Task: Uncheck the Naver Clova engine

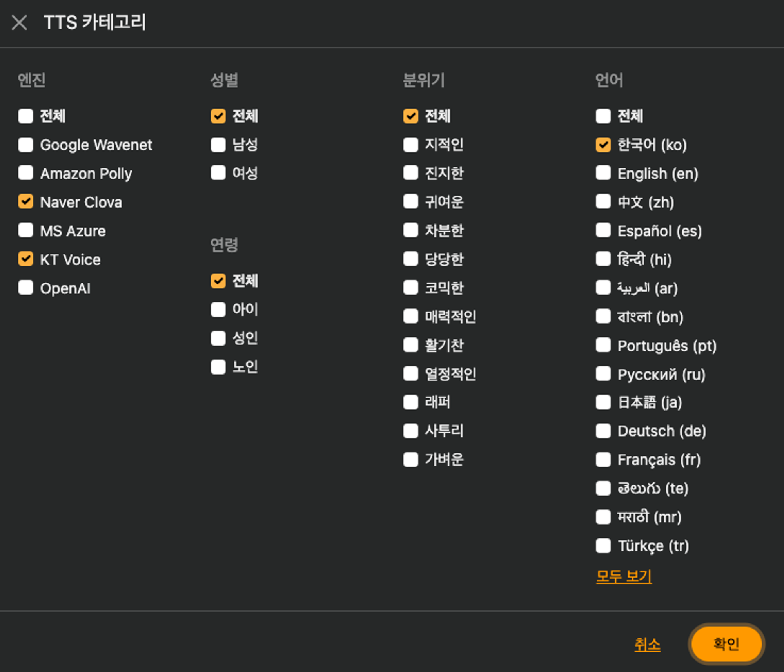Action: pos(25,202)
